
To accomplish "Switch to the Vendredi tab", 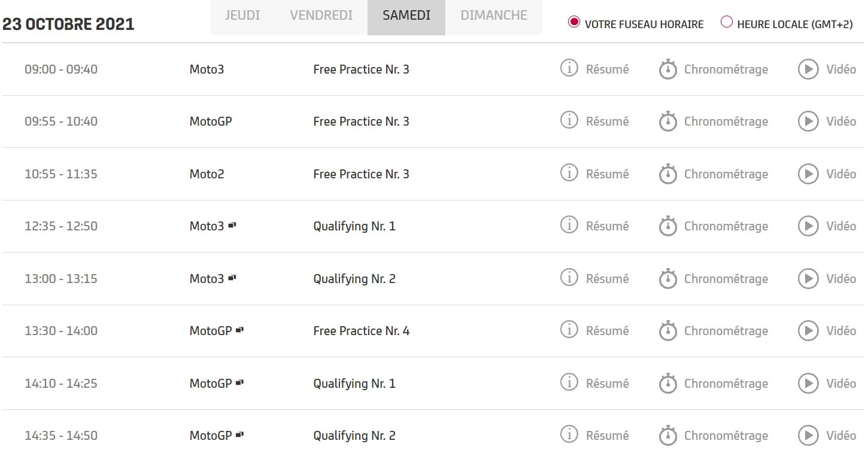I will pos(321,16).
